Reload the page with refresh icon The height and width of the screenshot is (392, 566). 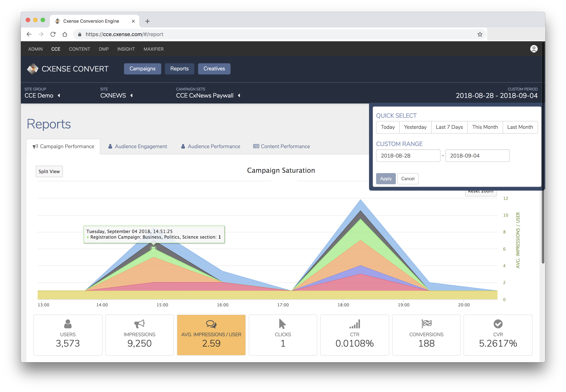point(53,34)
